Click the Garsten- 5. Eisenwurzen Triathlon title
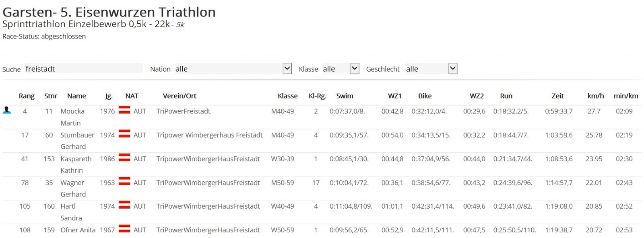Screen dimensions: 644x238 click(109, 12)
